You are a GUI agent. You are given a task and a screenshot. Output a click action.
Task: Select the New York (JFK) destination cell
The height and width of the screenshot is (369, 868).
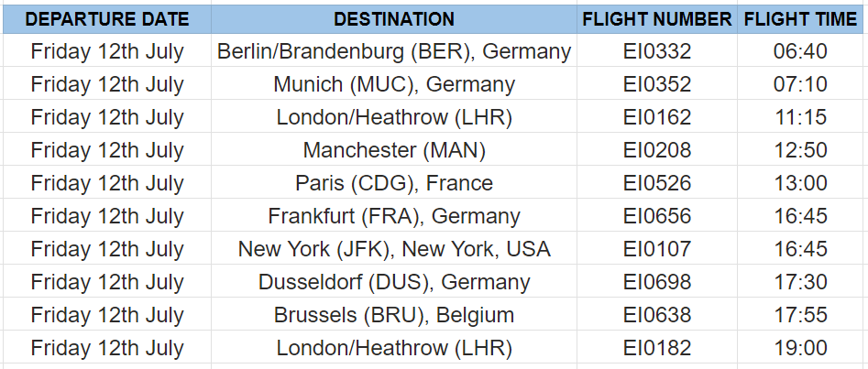pyautogui.click(x=393, y=248)
